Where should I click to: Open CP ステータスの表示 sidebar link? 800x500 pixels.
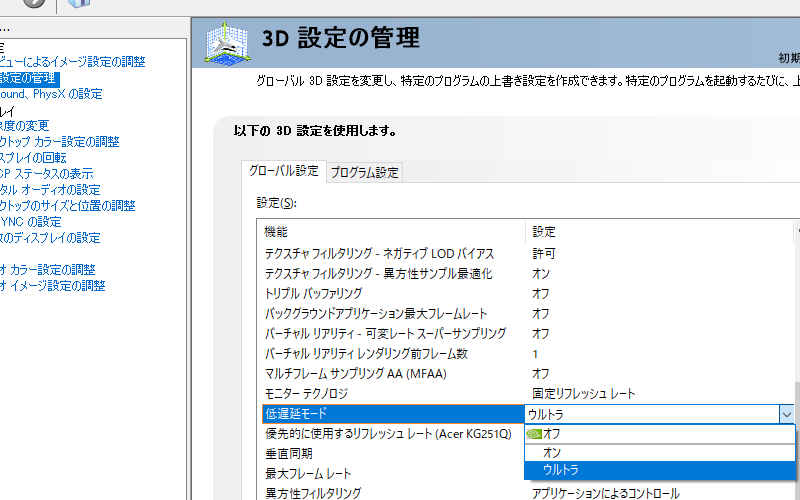point(46,174)
